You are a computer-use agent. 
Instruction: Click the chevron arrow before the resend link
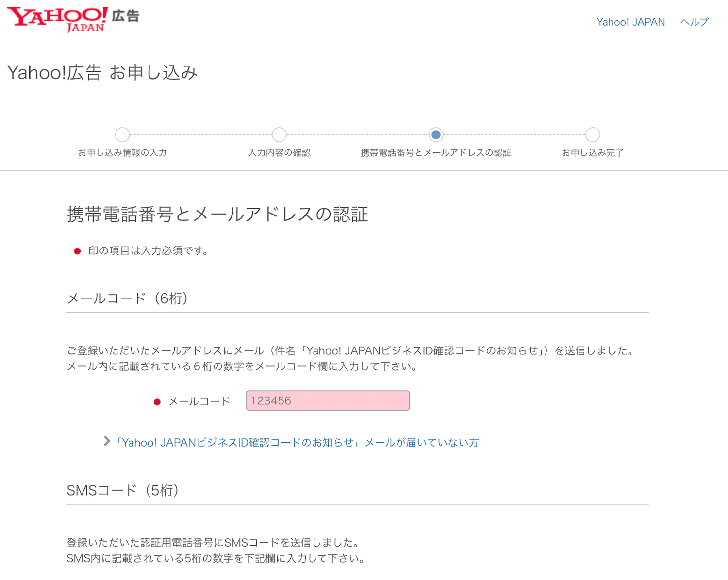[x=107, y=441]
